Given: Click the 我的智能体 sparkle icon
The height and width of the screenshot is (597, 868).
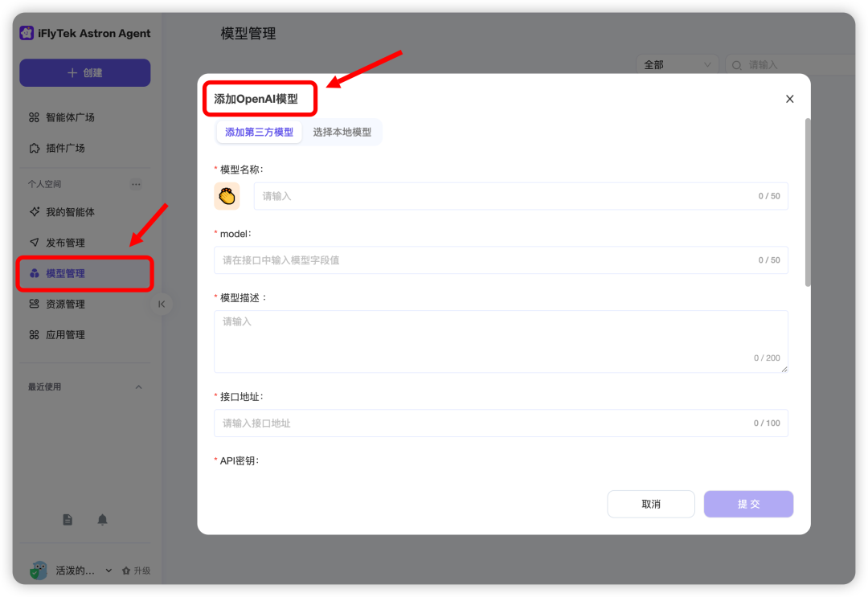Looking at the screenshot, I should tap(35, 212).
